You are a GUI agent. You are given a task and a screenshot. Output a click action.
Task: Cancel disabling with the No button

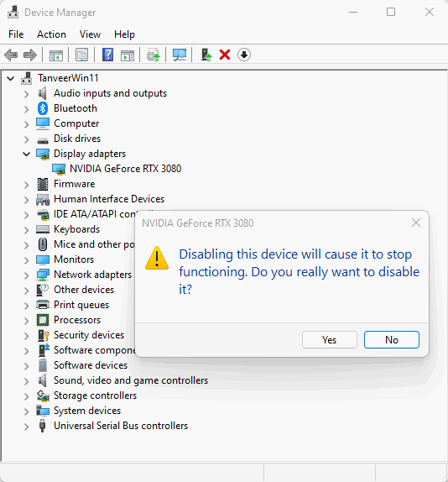pos(392,340)
